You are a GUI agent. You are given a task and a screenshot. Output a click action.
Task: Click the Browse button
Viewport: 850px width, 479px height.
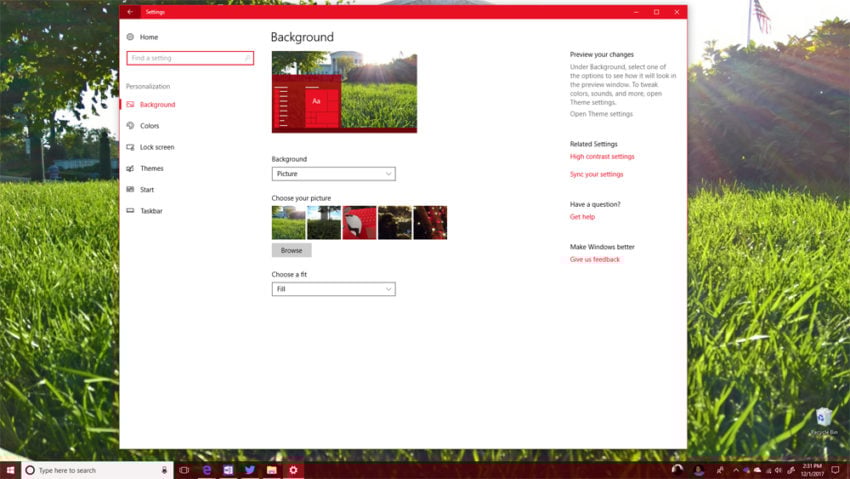coord(292,250)
